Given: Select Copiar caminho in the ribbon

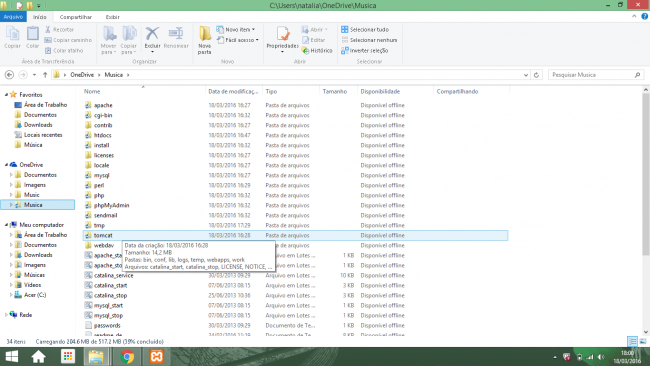Looking at the screenshot, I should [68, 40].
